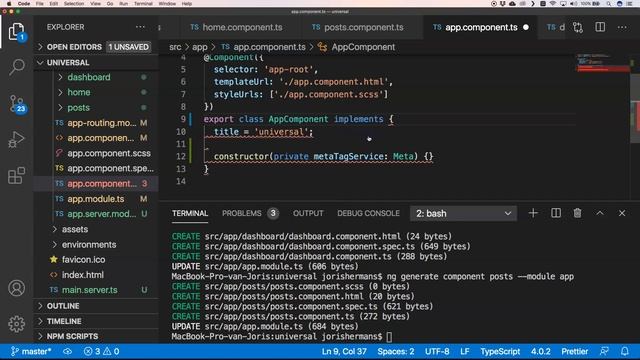Open the Selection menu in menu bar
640x360 pixels.
tap(74, 4)
